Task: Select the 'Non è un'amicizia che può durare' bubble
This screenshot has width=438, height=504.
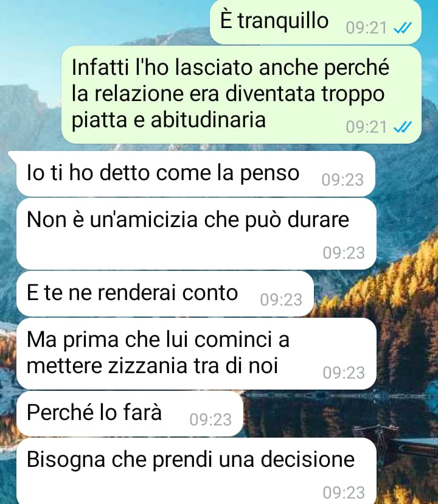Action: click(x=196, y=234)
